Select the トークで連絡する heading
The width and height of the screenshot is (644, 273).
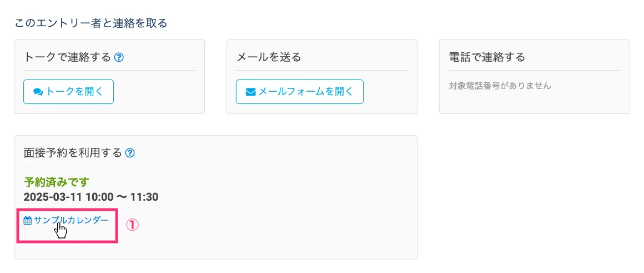tap(68, 57)
